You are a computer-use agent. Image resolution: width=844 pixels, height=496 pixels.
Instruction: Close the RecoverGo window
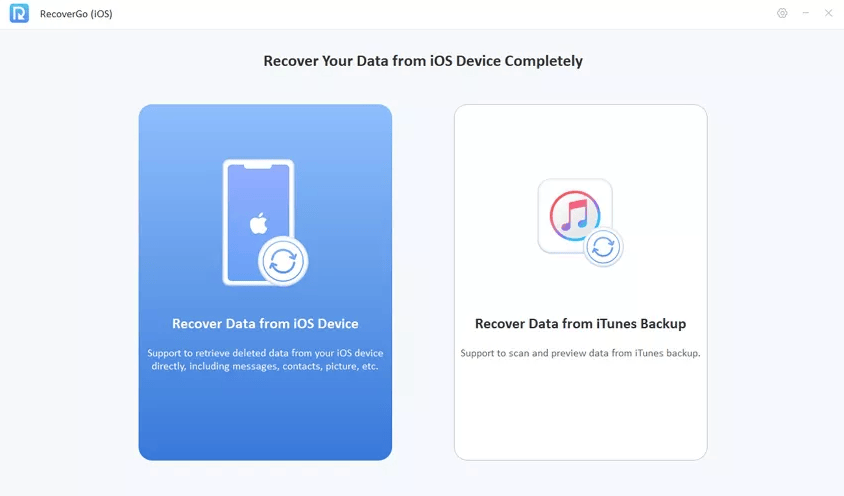(828, 13)
